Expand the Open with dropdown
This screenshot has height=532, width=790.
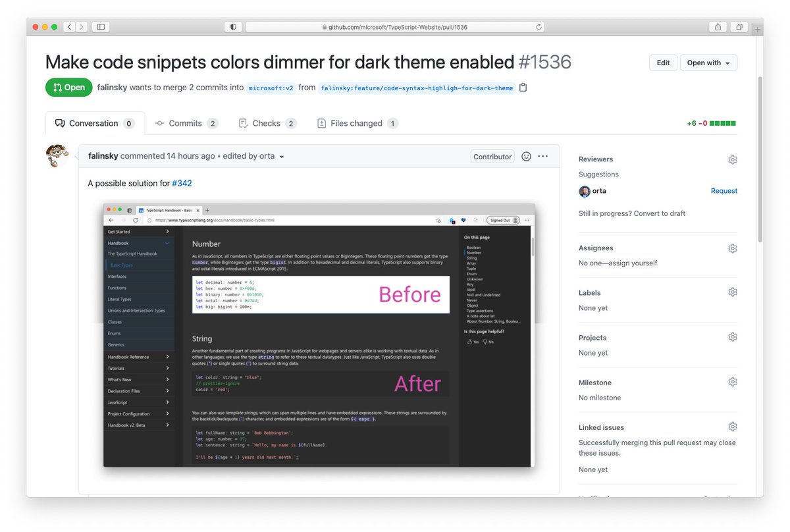click(708, 63)
